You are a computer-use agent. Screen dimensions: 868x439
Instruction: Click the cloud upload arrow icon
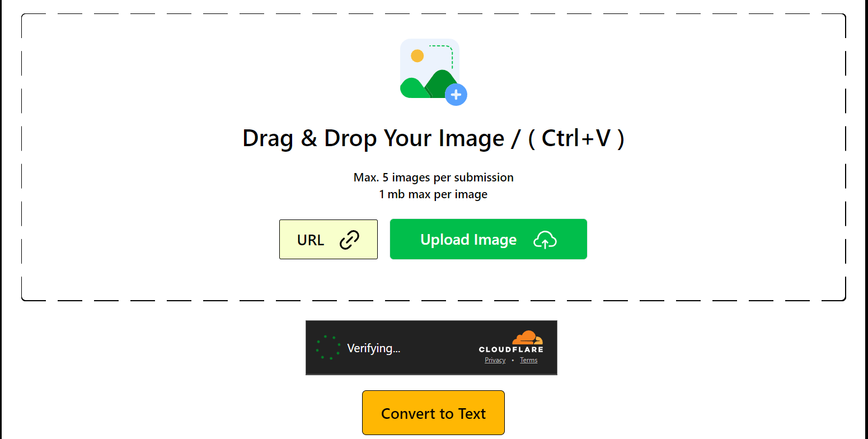click(545, 240)
